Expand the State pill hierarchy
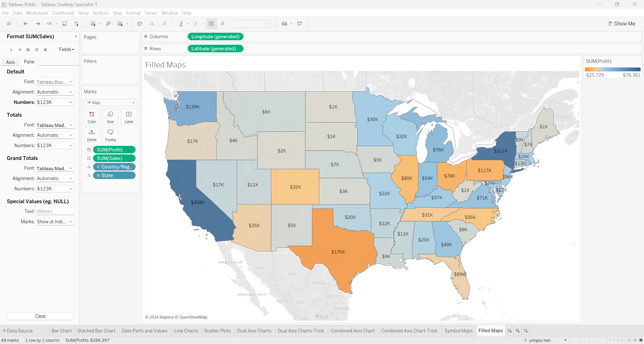Image resolution: width=644 pixels, height=344 pixels. [x=98, y=175]
